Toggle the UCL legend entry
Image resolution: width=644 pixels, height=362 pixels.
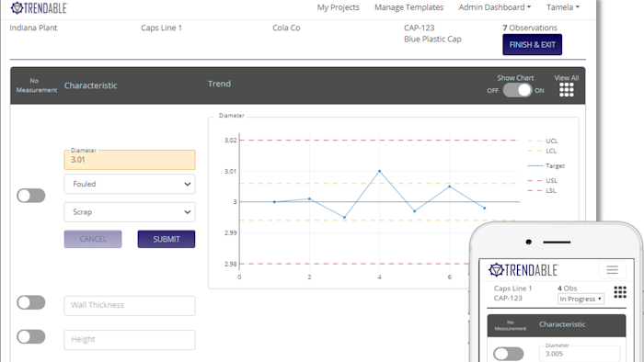pyautogui.click(x=543, y=141)
